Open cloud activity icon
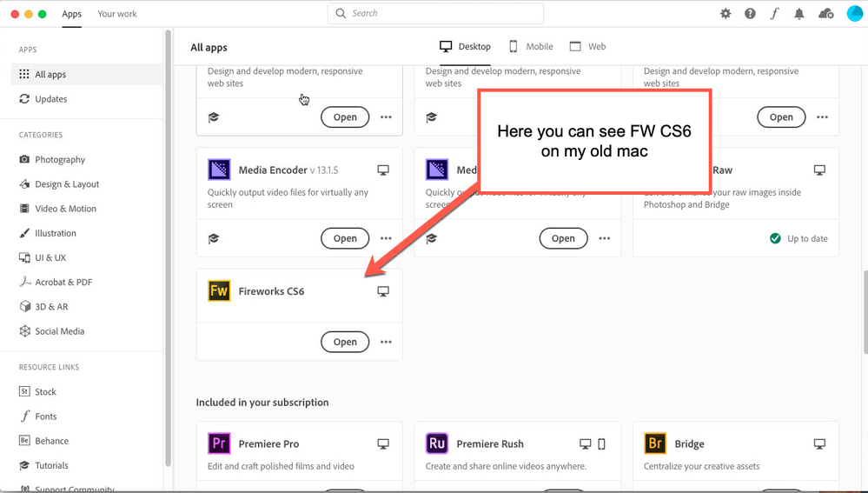 pos(826,14)
